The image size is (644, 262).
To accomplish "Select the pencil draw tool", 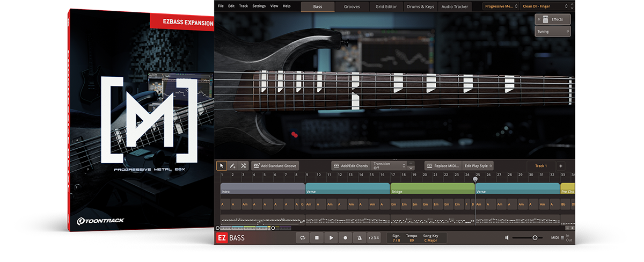I will (x=232, y=166).
